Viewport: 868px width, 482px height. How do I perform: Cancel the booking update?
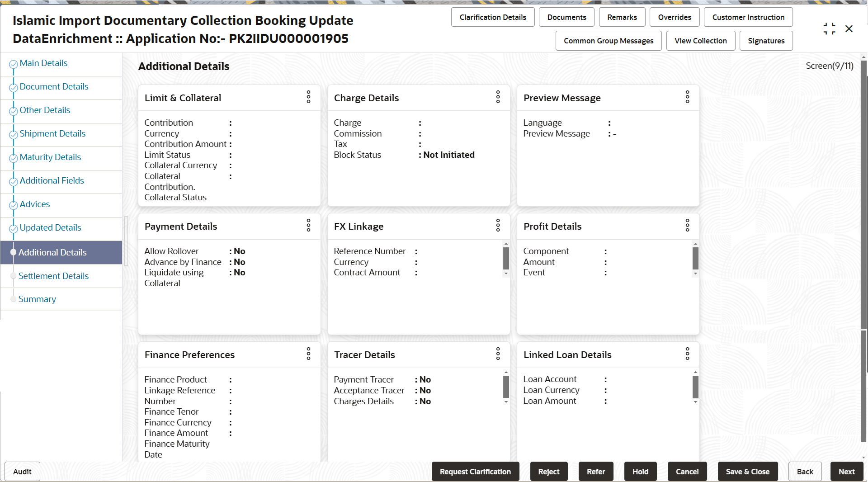[687, 472]
